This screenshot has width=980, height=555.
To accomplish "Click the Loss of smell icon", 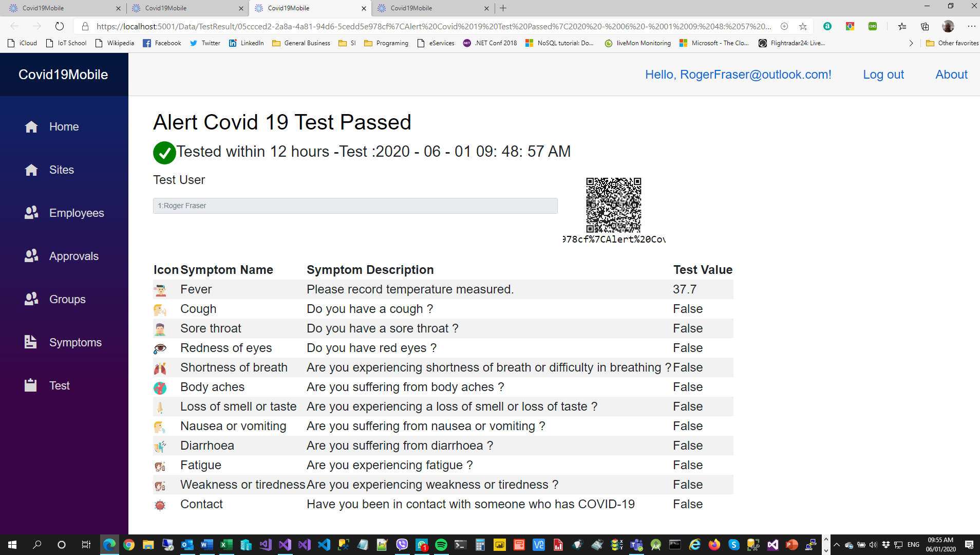I will click(160, 407).
